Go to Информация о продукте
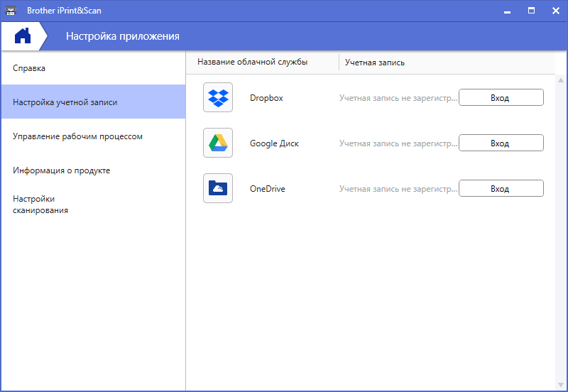Image resolution: width=568 pixels, height=392 pixels. [x=61, y=170]
